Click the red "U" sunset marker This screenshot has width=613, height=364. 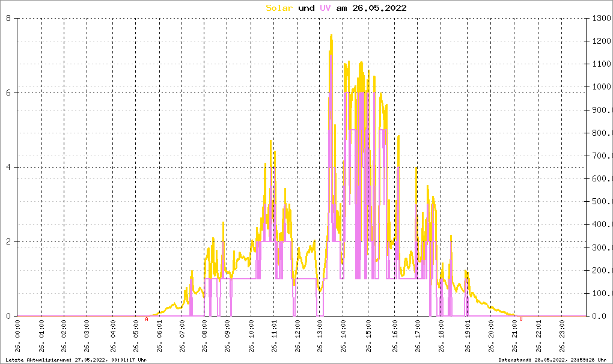(520, 319)
